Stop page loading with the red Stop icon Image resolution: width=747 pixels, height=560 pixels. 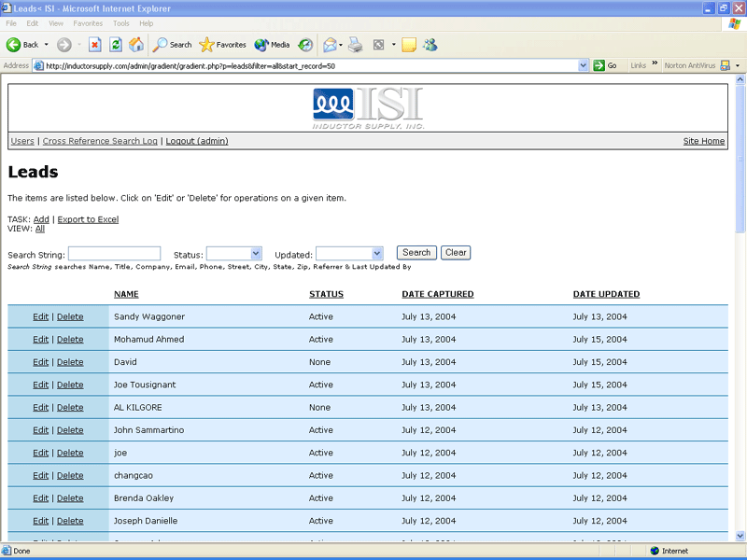tap(96, 44)
